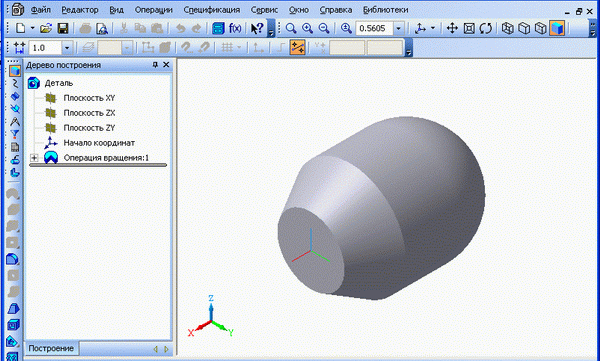600x361 pixels.
Task: Select the Rotate view tool
Action: point(486,28)
